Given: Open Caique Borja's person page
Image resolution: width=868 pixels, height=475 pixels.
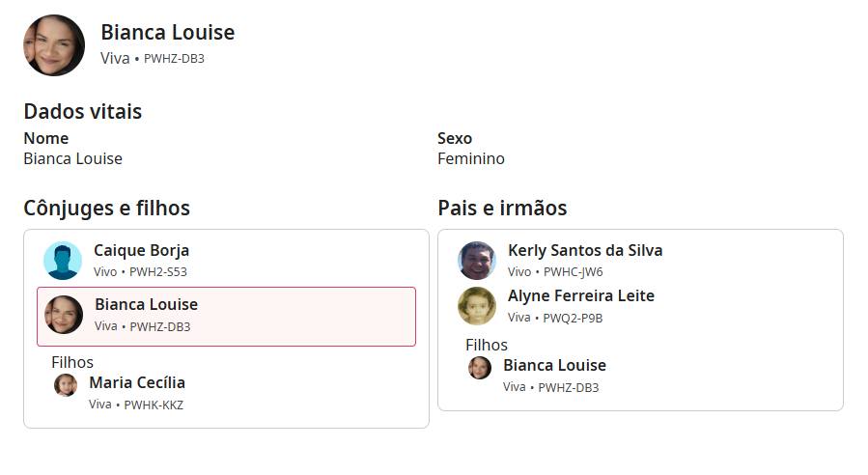Looking at the screenshot, I should pyautogui.click(x=141, y=250).
